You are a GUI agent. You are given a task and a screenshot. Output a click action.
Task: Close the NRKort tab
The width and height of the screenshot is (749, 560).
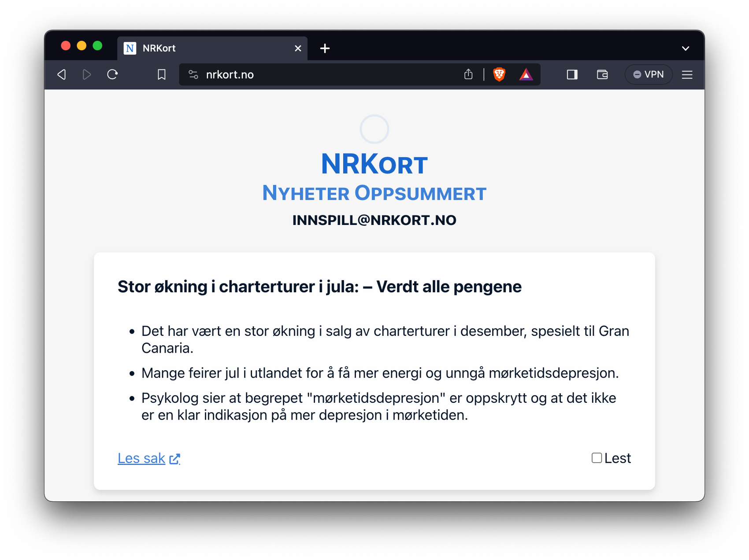[298, 48]
